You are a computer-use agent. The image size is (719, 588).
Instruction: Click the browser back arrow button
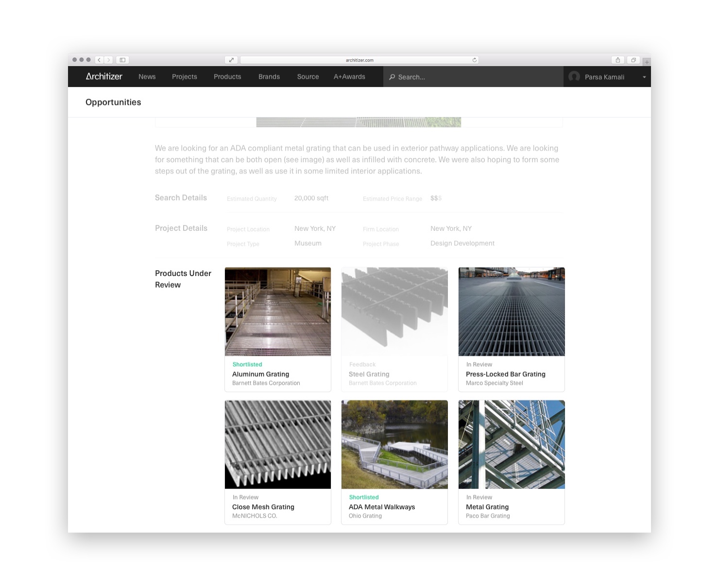(x=99, y=60)
